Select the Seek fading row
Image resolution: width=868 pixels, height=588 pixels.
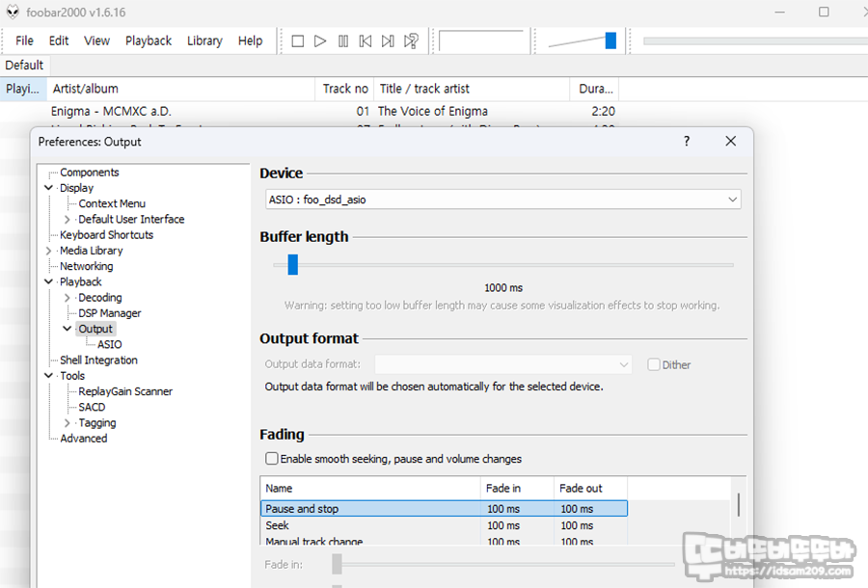pos(444,525)
